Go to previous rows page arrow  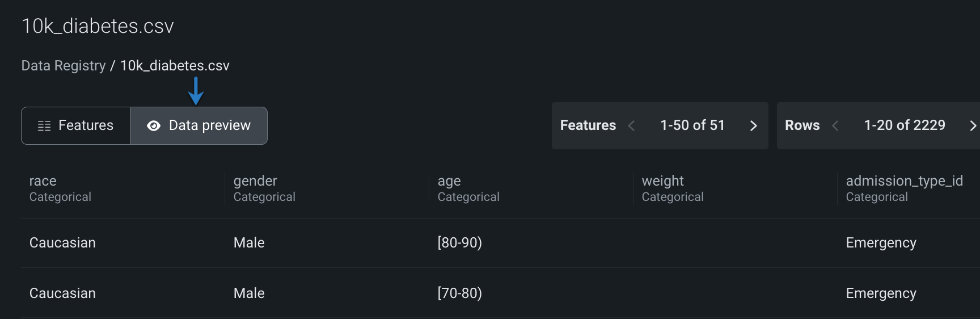point(835,125)
